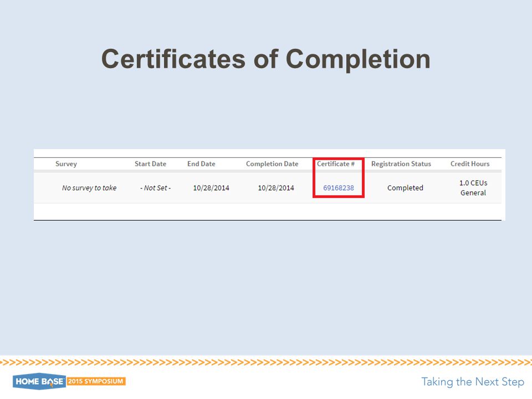The height and width of the screenshot is (399, 532).
Task: Click the Certificate # column header
Action: coord(336,164)
